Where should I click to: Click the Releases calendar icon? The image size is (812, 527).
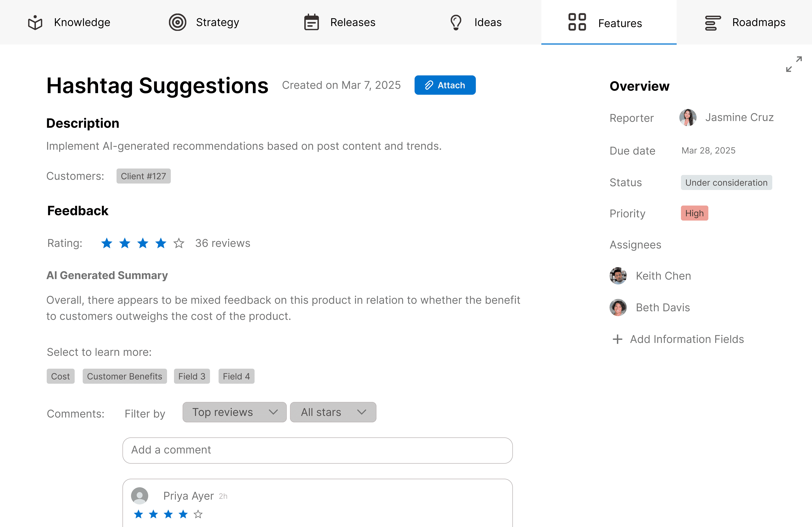(311, 23)
